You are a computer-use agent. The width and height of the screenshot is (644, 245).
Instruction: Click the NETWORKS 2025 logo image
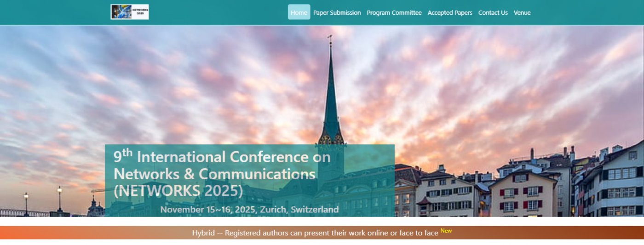[x=129, y=12]
